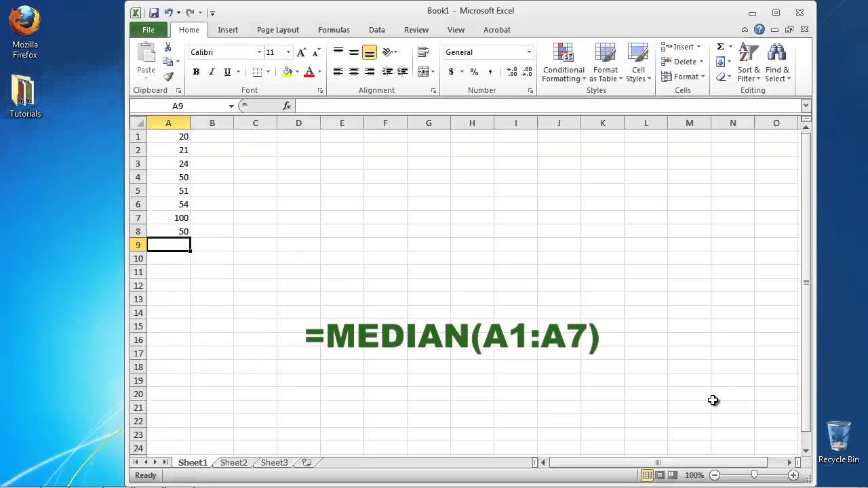Click zoom out minus button
This screenshot has height=488, width=868.
point(714,476)
